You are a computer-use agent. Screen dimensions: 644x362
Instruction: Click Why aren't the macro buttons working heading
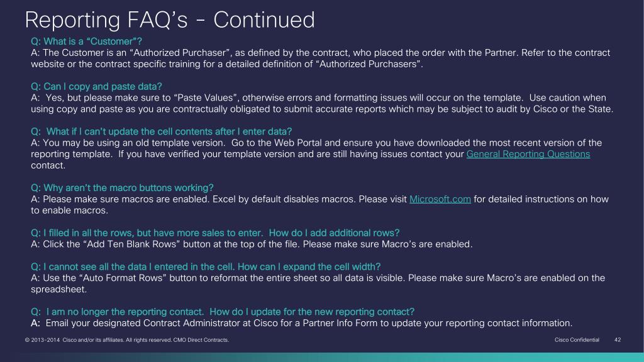coord(122,188)
